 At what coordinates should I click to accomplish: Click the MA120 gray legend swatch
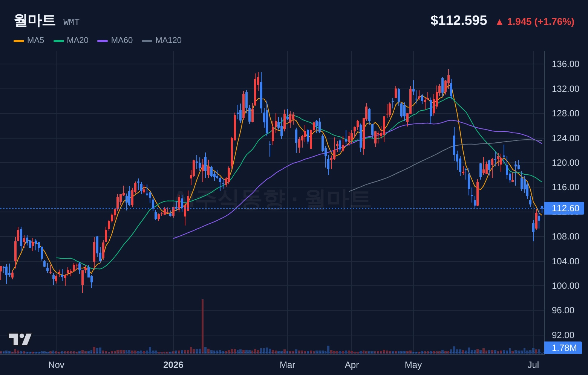coord(147,41)
